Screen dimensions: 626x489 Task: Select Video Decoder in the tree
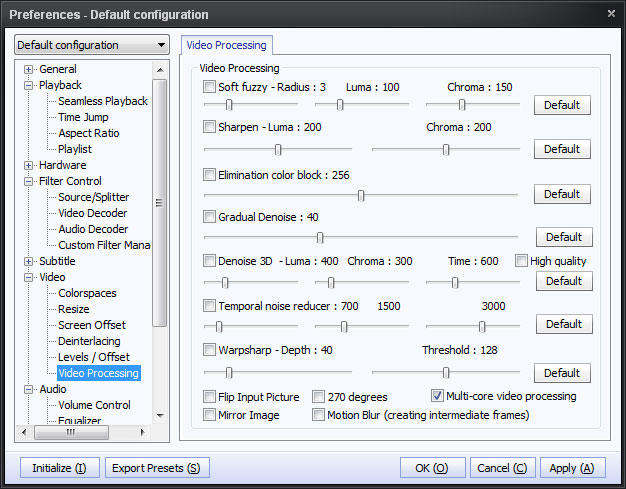point(93,213)
